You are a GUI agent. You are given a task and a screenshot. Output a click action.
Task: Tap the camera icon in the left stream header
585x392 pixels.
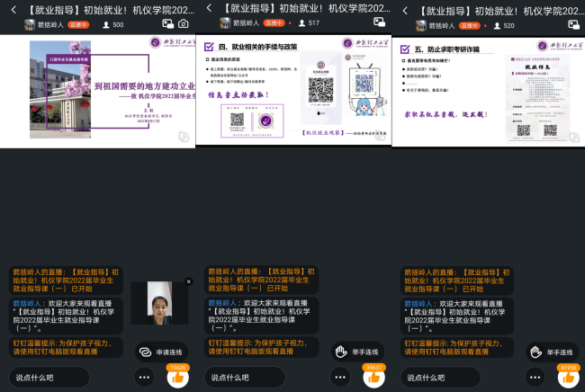pos(184,24)
